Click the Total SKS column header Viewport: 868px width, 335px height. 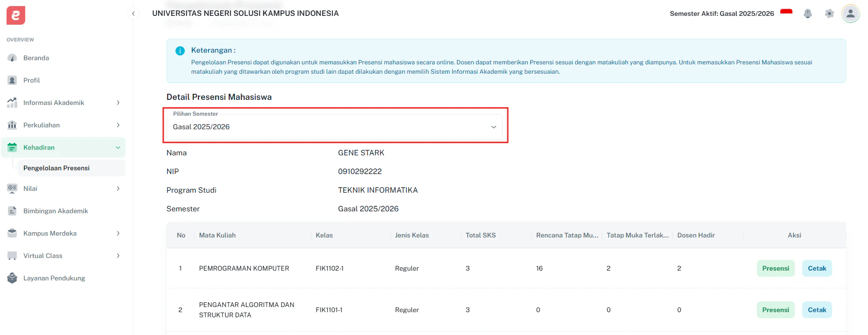tap(481, 235)
